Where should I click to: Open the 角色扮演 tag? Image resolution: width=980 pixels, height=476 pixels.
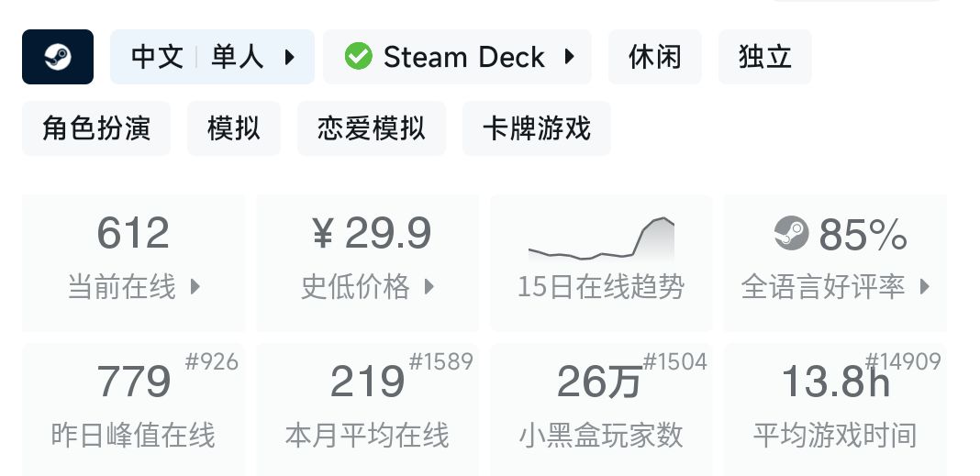pos(96,128)
